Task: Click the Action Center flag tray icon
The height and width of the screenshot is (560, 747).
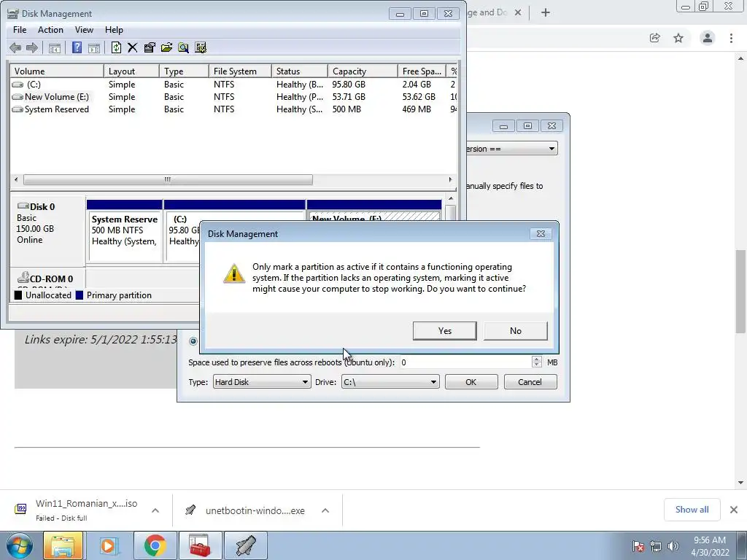Action: pyautogui.click(x=638, y=546)
